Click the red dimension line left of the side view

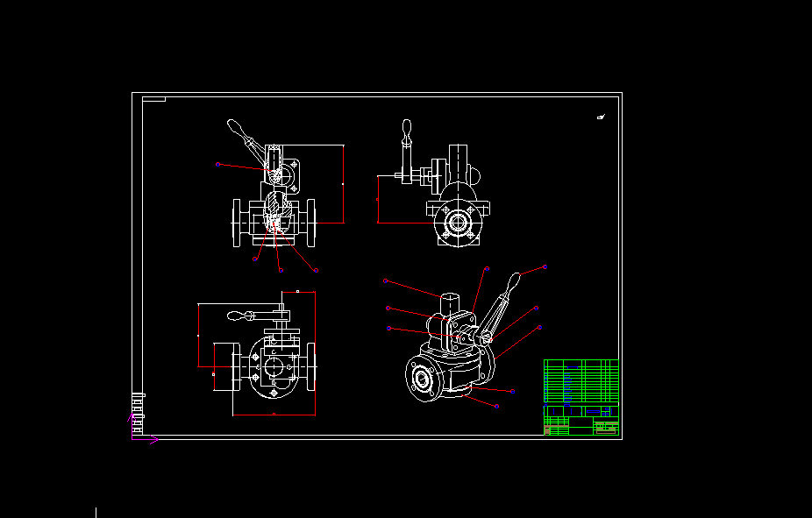(378, 200)
